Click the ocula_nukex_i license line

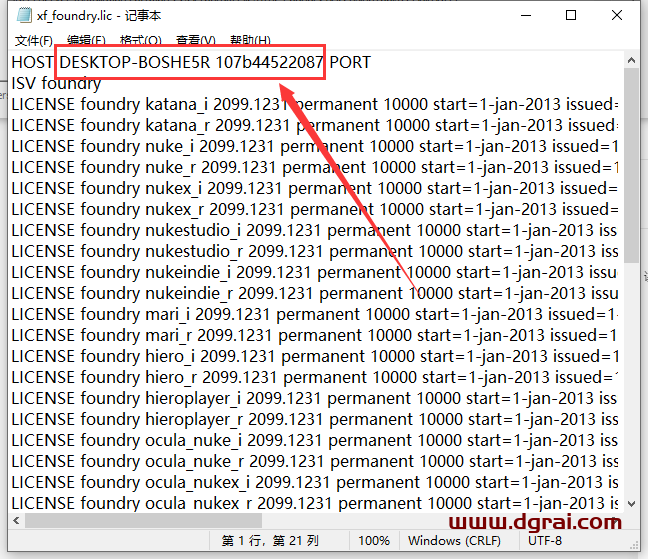pos(315,483)
